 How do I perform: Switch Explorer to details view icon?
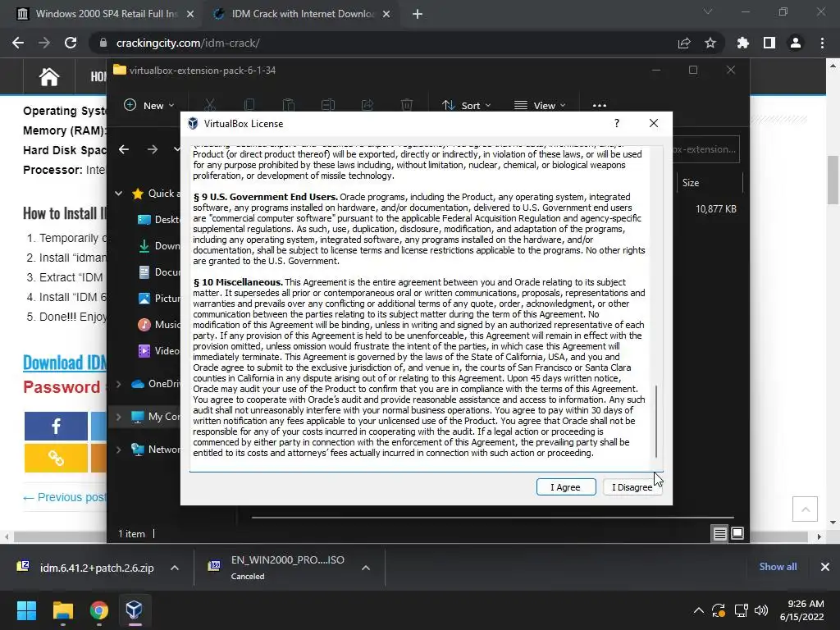click(x=720, y=533)
